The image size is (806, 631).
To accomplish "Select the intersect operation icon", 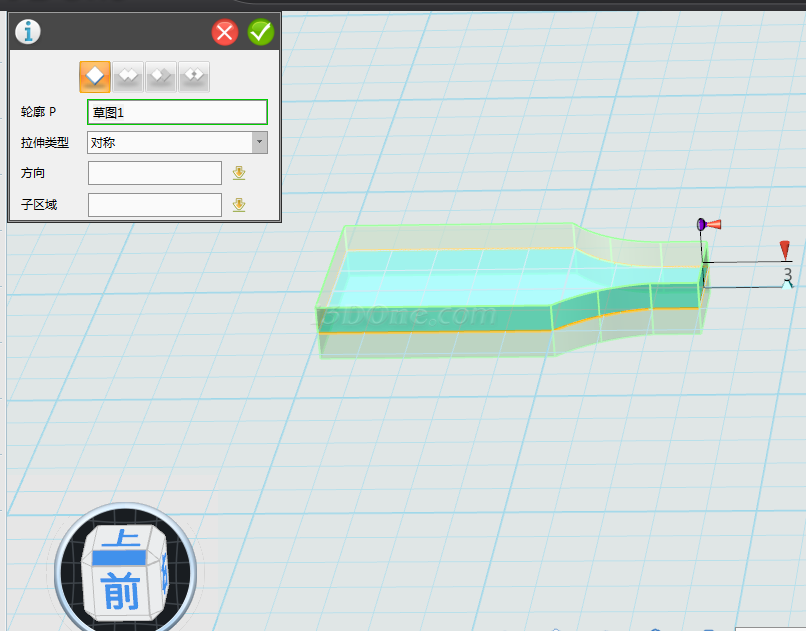I will click(x=193, y=76).
